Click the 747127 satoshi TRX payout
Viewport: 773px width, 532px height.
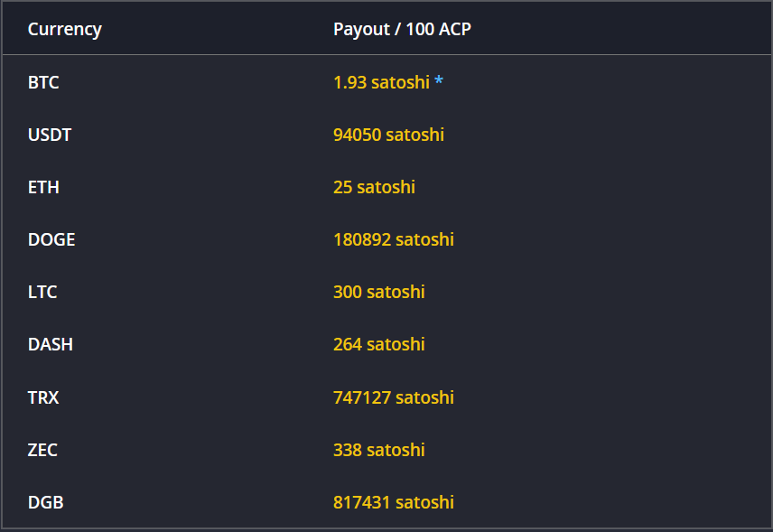coord(394,397)
